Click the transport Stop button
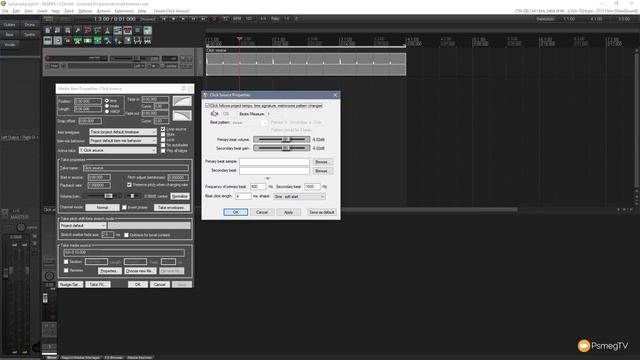The height and width of the screenshot is (360, 640). coord(174,19)
